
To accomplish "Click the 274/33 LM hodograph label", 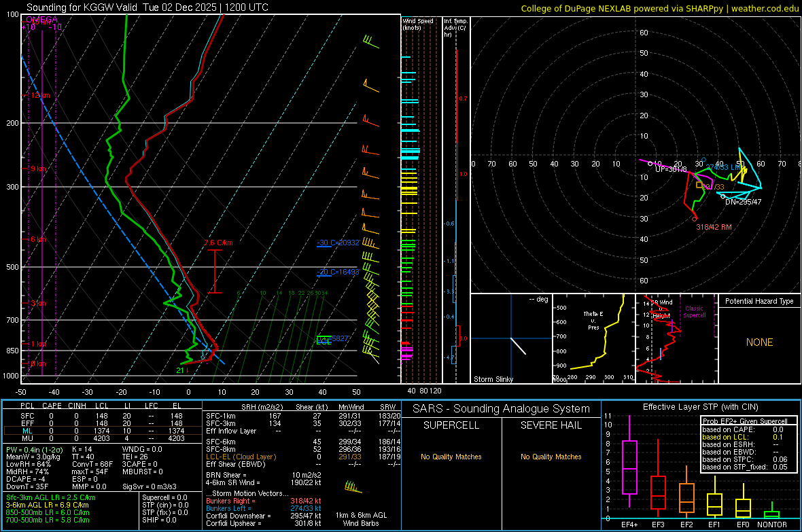I will [x=724, y=167].
